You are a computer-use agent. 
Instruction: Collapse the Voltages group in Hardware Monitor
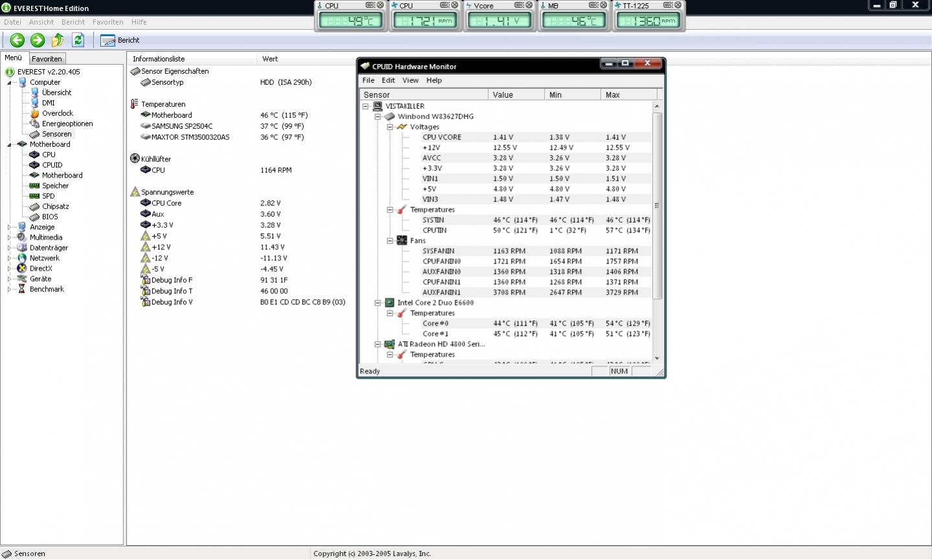point(390,127)
